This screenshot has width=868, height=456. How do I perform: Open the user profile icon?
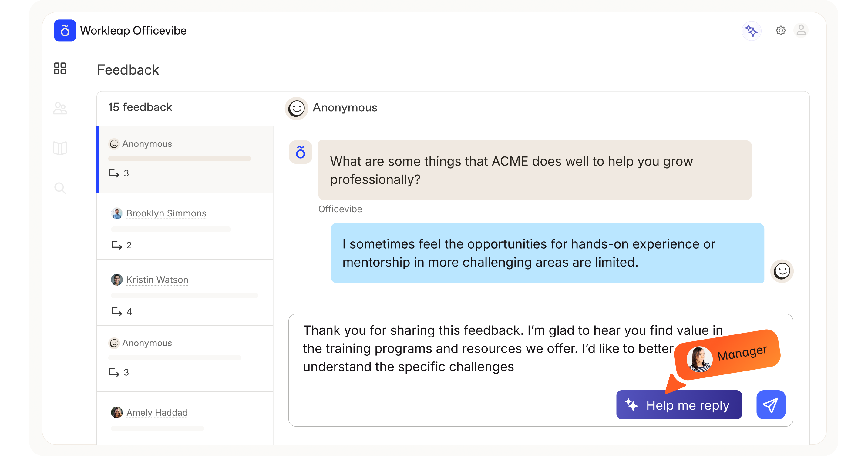click(801, 30)
